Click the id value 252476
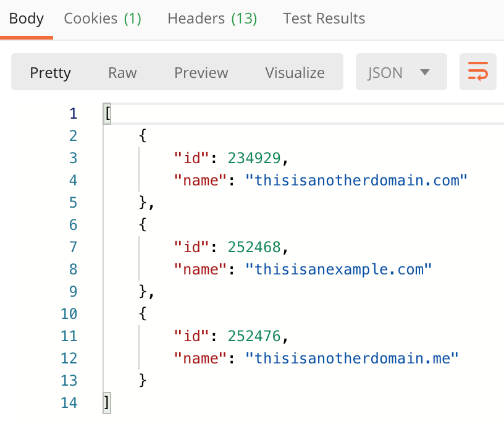This screenshot has height=424, width=504. pyautogui.click(x=254, y=336)
